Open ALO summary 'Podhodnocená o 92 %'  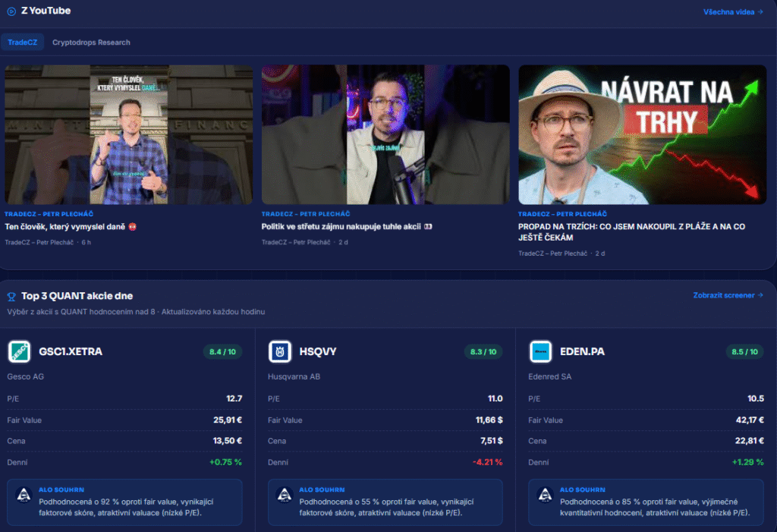(125, 502)
